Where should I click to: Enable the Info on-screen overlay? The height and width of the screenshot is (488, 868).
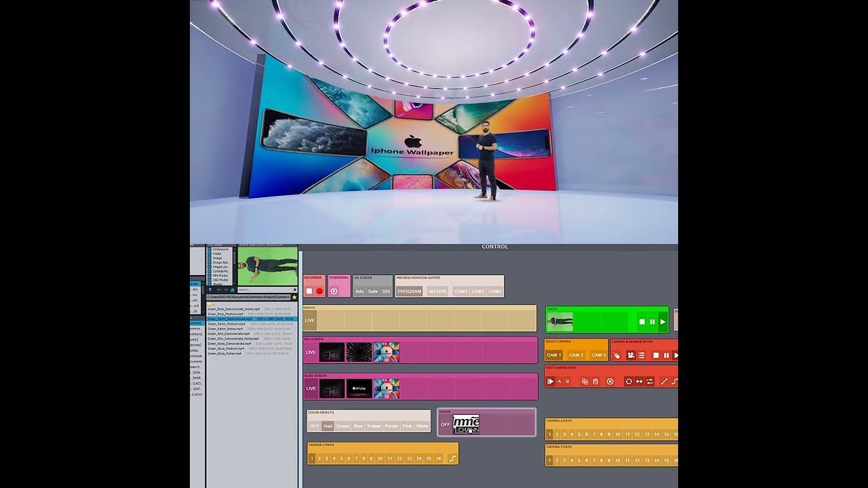pos(360,291)
